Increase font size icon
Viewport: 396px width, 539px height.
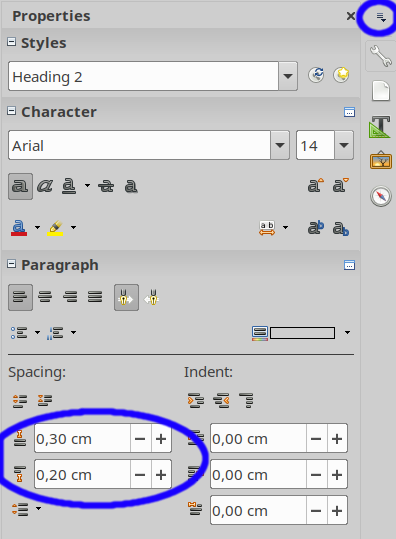[x=316, y=186]
